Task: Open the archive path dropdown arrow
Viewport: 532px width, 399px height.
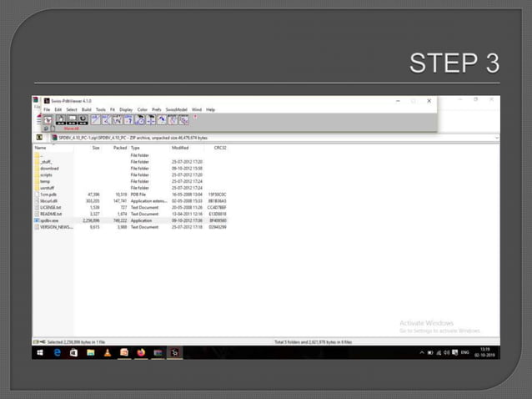Action: (497, 138)
